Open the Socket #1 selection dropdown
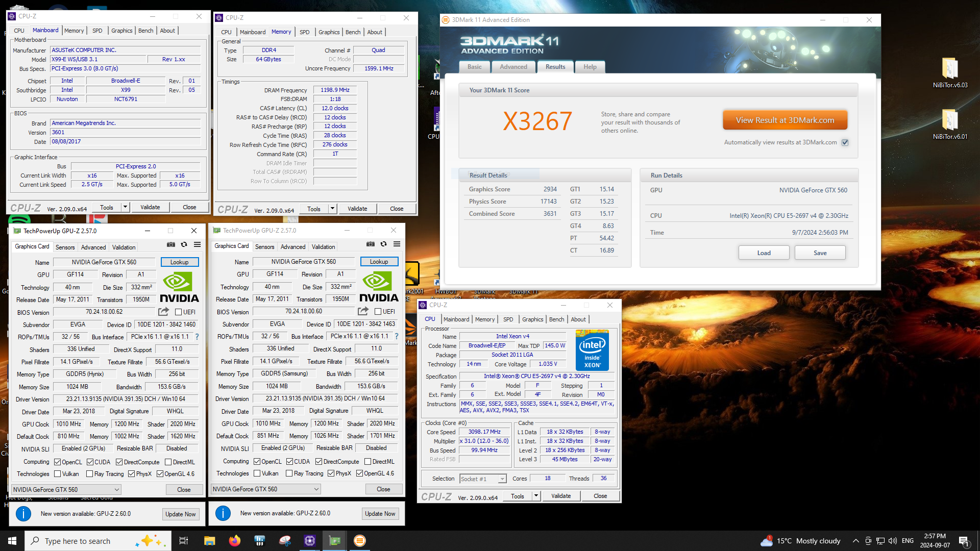 point(483,479)
